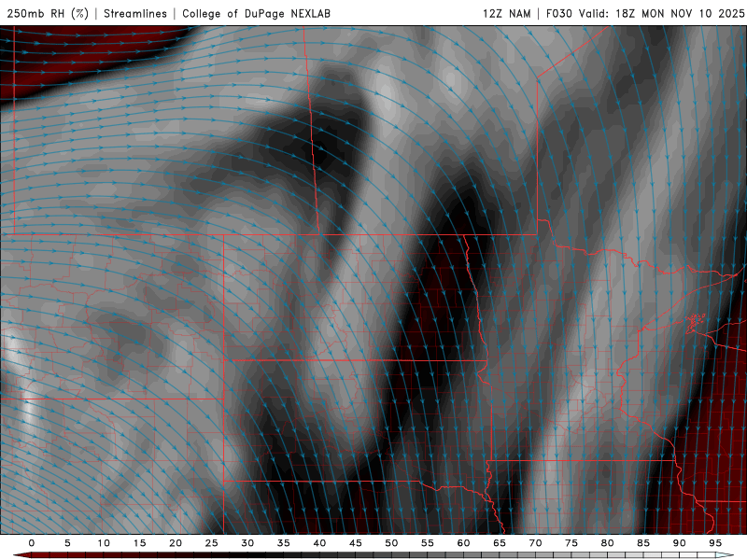Click the "95" colorbar tick label

pyautogui.click(x=715, y=543)
